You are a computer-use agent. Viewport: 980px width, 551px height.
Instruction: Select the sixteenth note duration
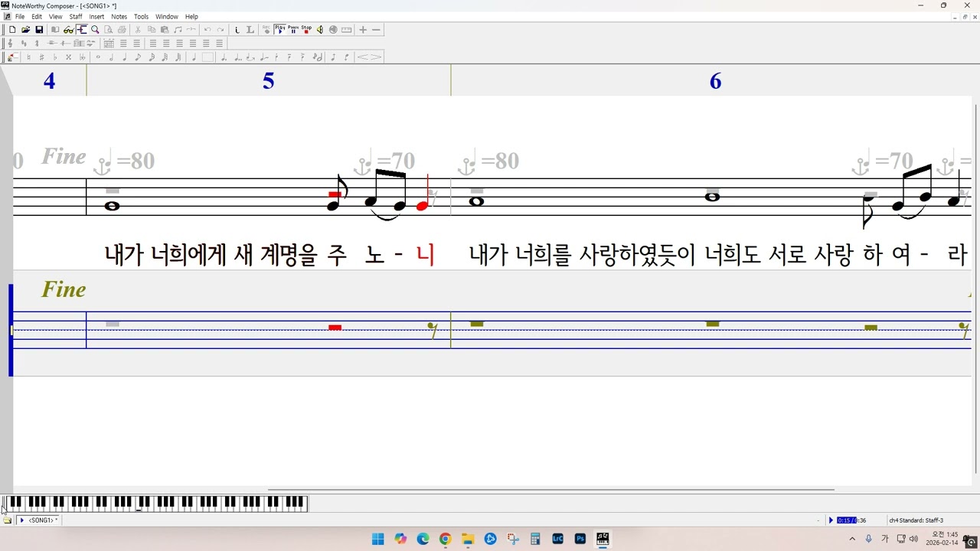(x=152, y=57)
